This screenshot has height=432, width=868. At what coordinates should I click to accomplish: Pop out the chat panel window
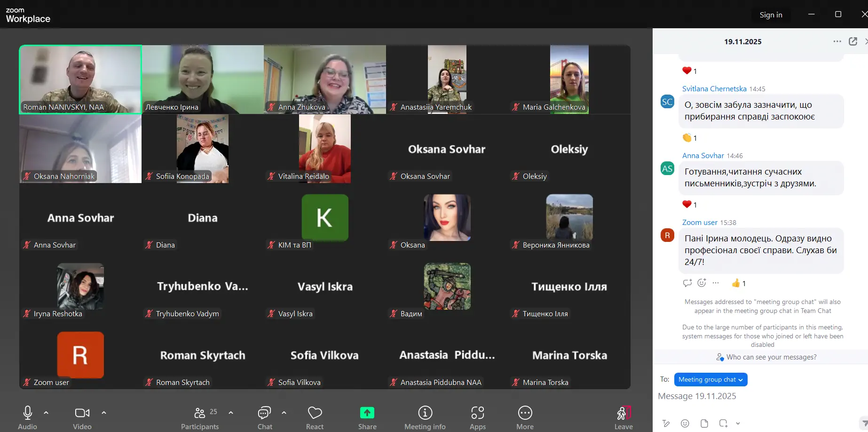(852, 41)
